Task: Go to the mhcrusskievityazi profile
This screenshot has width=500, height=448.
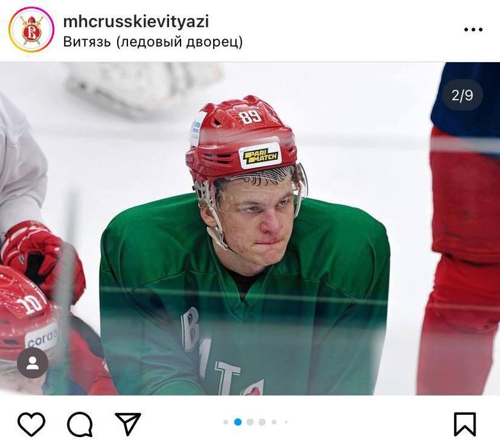Action: [x=136, y=22]
